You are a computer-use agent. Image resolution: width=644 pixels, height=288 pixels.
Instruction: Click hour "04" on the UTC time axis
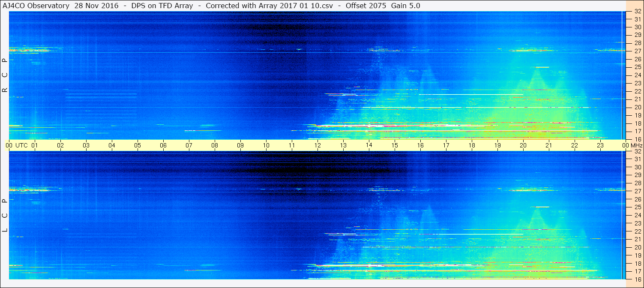[112, 145]
